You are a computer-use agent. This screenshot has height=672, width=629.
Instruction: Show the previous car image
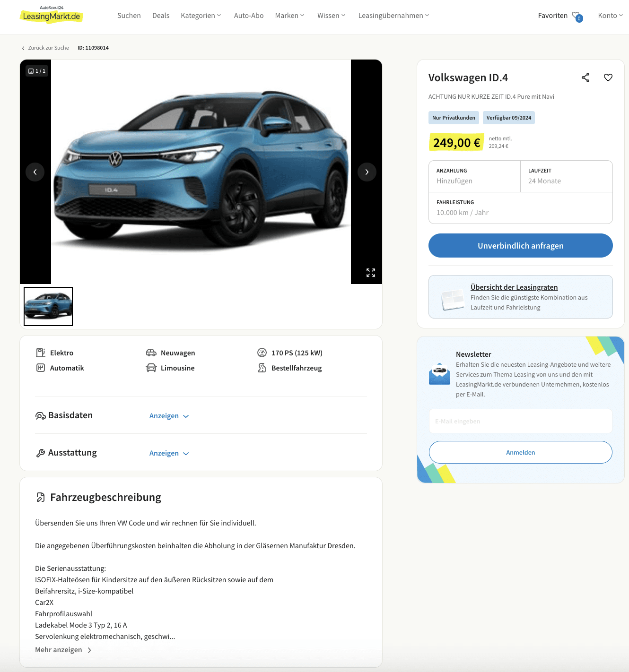[x=35, y=172]
